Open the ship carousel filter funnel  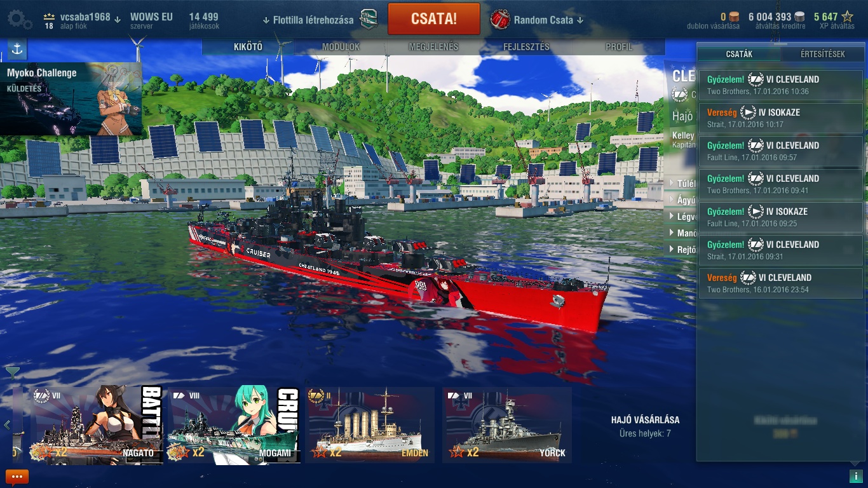click(12, 372)
